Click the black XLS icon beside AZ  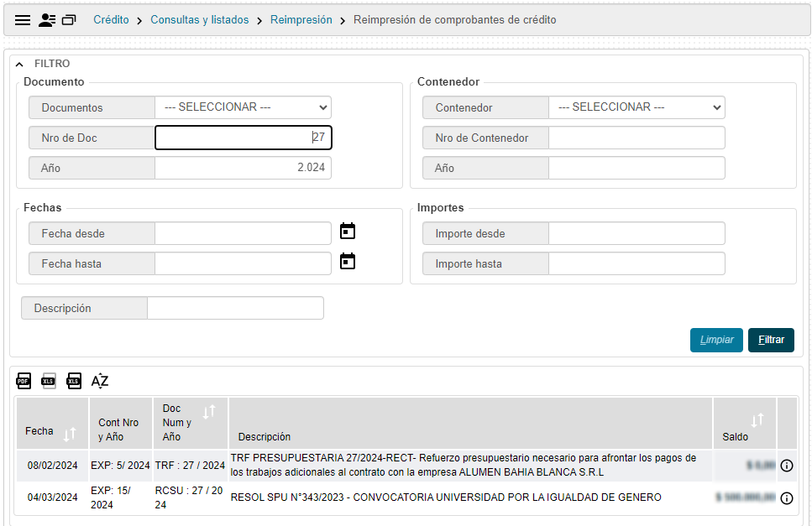point(74,381)
